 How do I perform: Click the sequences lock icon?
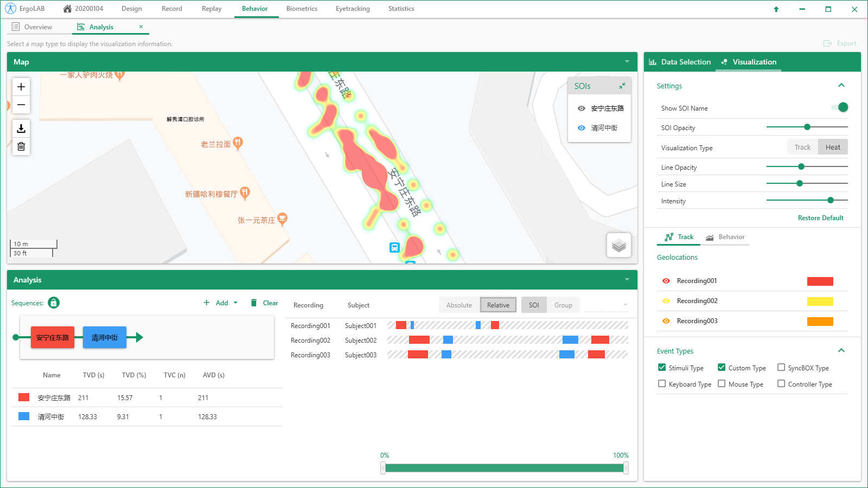54,303
